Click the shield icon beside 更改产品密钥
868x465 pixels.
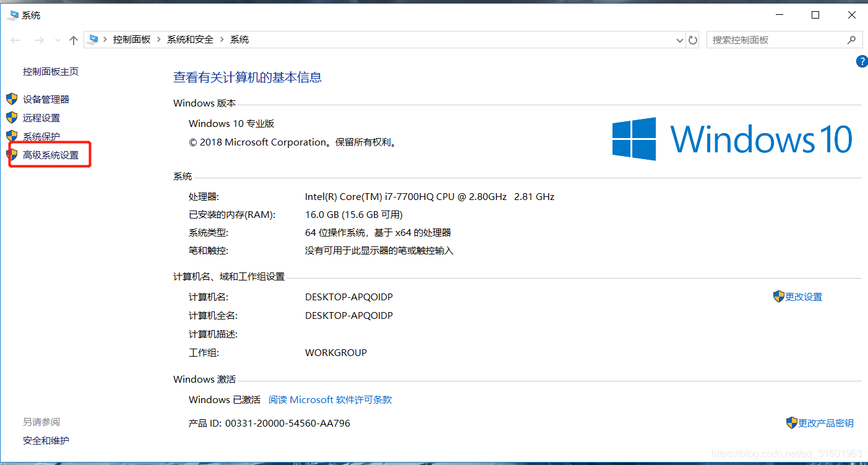pos(792,423)
